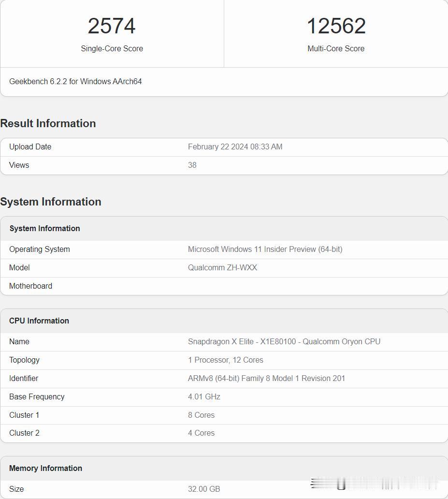This screenshot has width=448, height=499.
Task: Click the 4 Cores value for Cluster 2
Action: click(x=201, y=433)
